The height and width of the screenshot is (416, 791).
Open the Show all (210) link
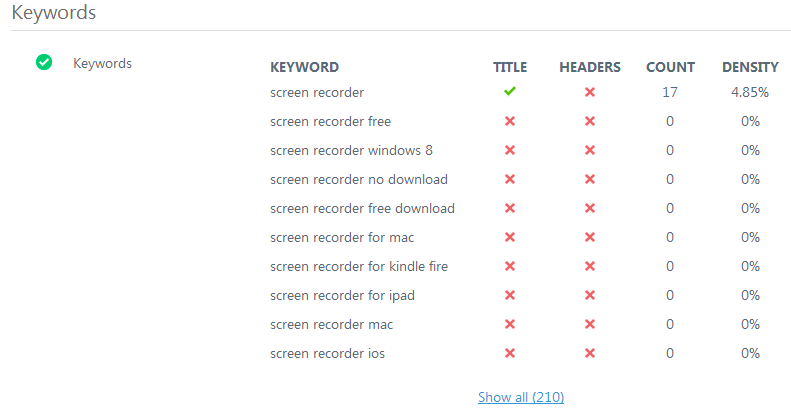[x=521, y=397]
